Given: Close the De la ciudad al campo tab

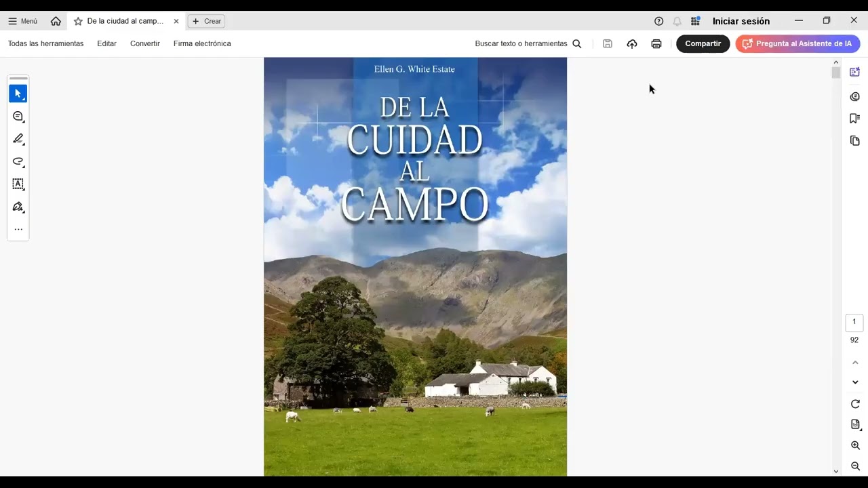Looking at the screenshot, I should 176,21.
